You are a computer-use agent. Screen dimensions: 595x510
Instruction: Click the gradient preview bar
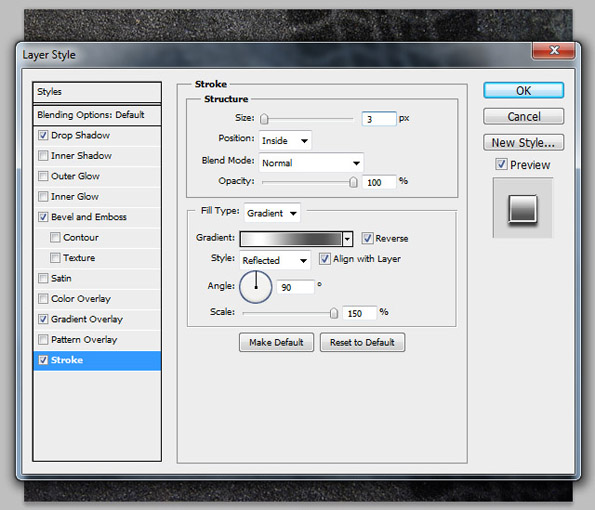[291, 239]
